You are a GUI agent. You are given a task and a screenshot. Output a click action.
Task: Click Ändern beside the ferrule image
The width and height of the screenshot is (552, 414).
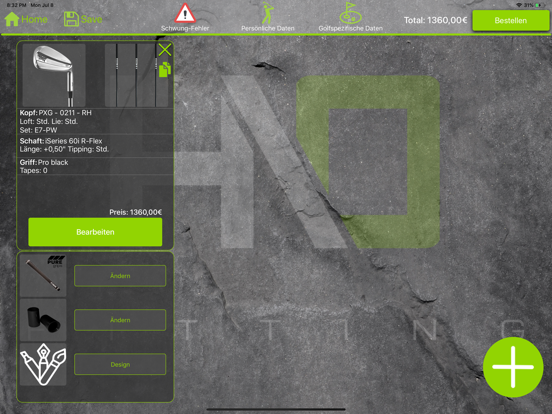(x=120, y=320)
